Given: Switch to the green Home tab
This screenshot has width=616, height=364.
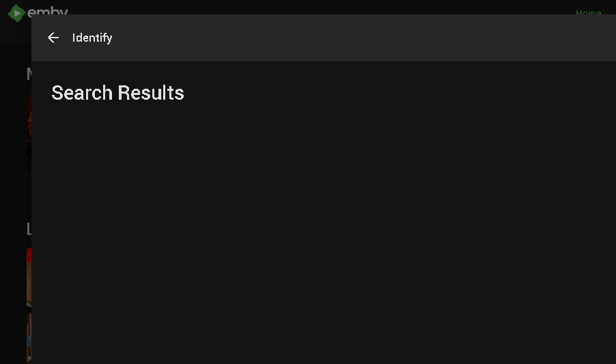Looking at the screenshot, I should 588,12.
